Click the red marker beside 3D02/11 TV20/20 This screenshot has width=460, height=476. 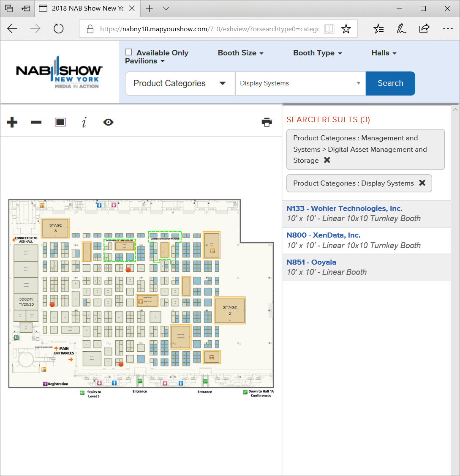[52, 304]
